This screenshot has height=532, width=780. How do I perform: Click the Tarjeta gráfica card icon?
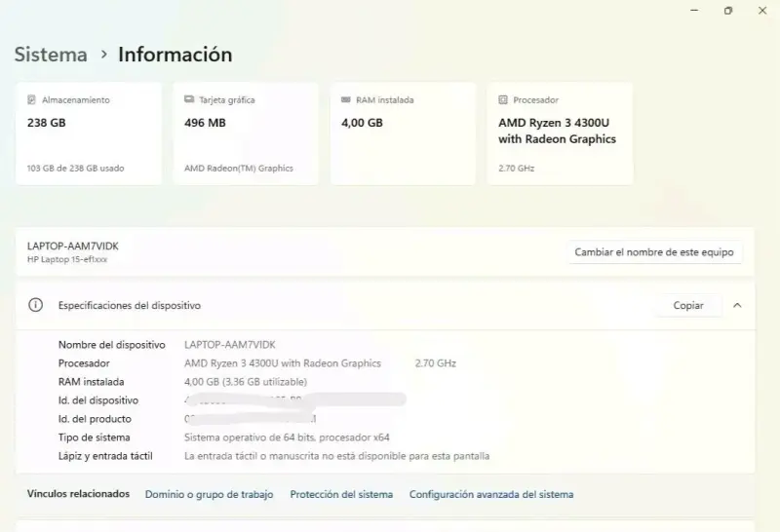(189, 99)
